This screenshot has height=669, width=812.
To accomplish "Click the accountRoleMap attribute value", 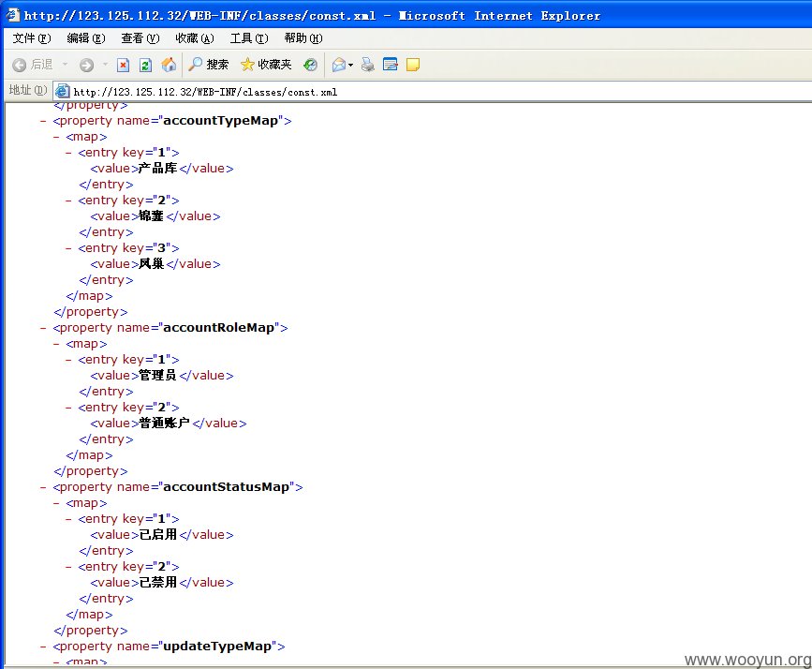I will (x=218, y=328).
